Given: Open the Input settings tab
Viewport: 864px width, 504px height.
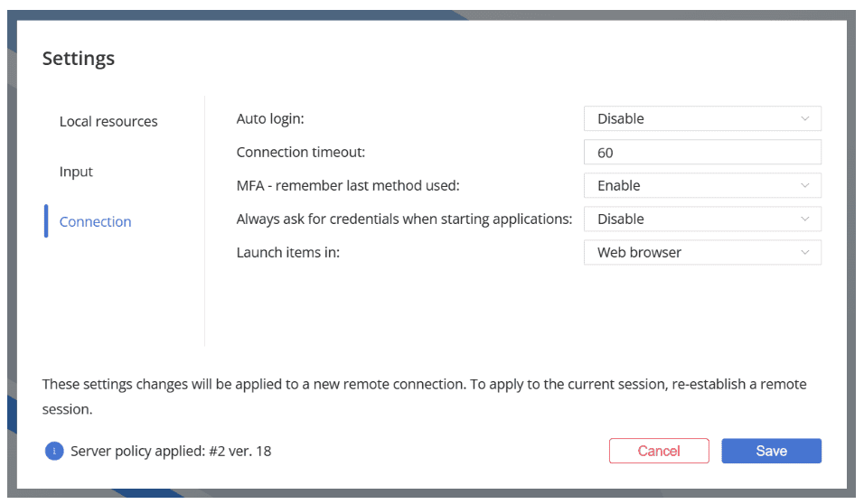Looking at the screenshot, I should pos(76,172).
